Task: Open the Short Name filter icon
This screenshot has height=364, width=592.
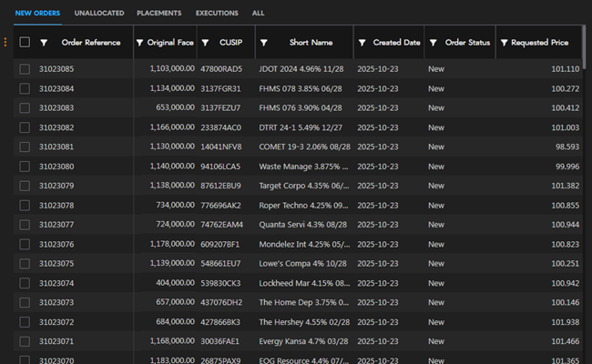Action: (x=264, y=43)
